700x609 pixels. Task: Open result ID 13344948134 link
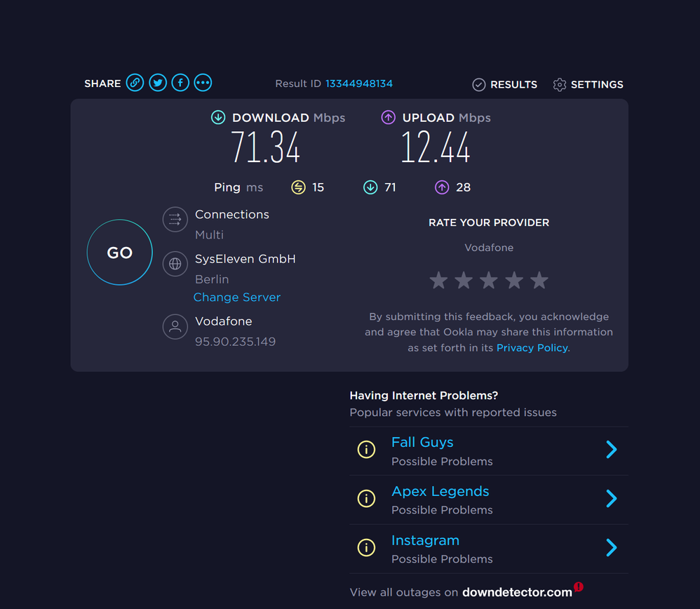click(x=359, y=83)
